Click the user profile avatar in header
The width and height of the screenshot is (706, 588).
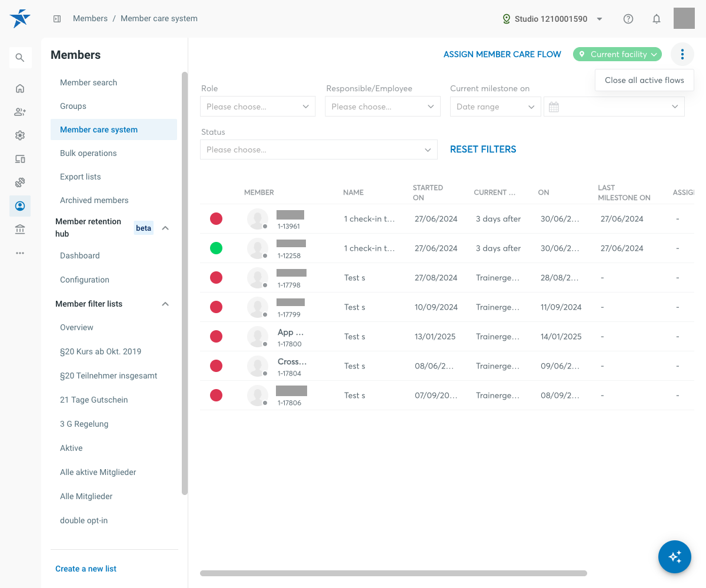point(684,18)
